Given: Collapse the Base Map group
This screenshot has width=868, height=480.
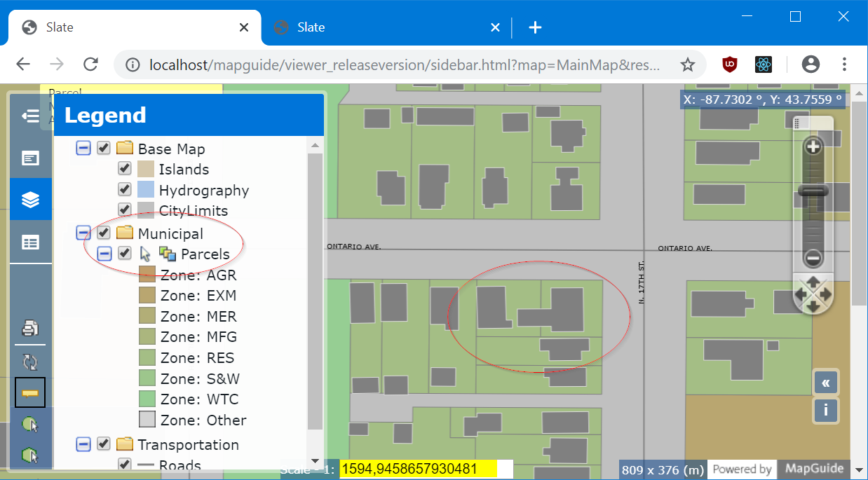Looking at the screenshot, I should (x=83, y=148).
